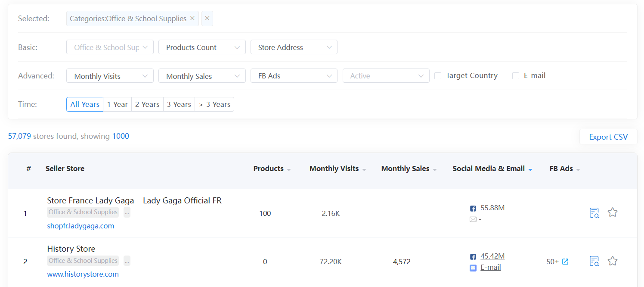Enable the Target Country checkbox
The width and height of the screenshot is (644, 287).
(438, 75)
